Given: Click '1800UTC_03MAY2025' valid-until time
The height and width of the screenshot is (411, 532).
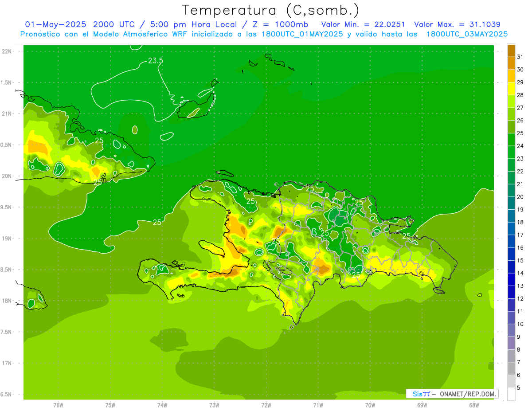Looking at the screenshot, I should tap(467, 34).
